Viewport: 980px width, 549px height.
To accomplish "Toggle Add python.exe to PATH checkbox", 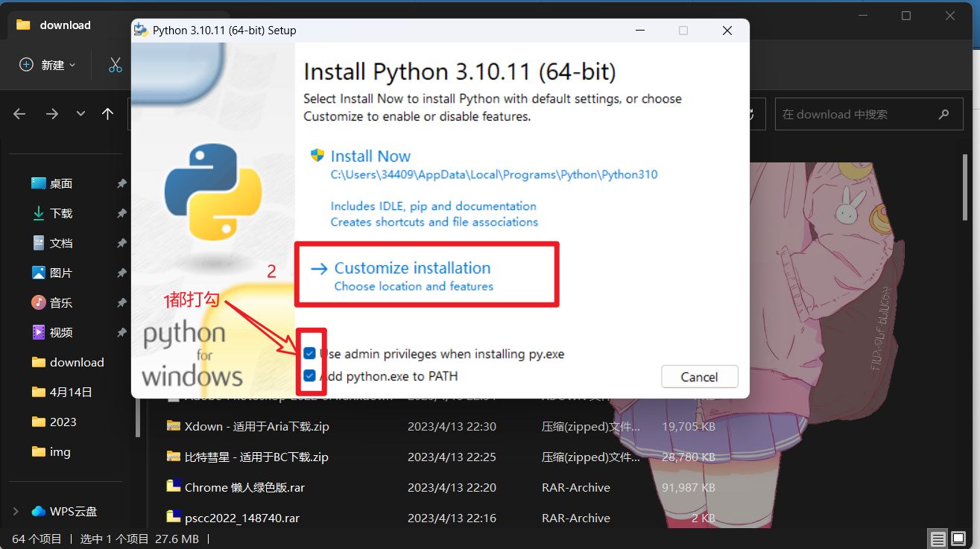I will 309,376.
